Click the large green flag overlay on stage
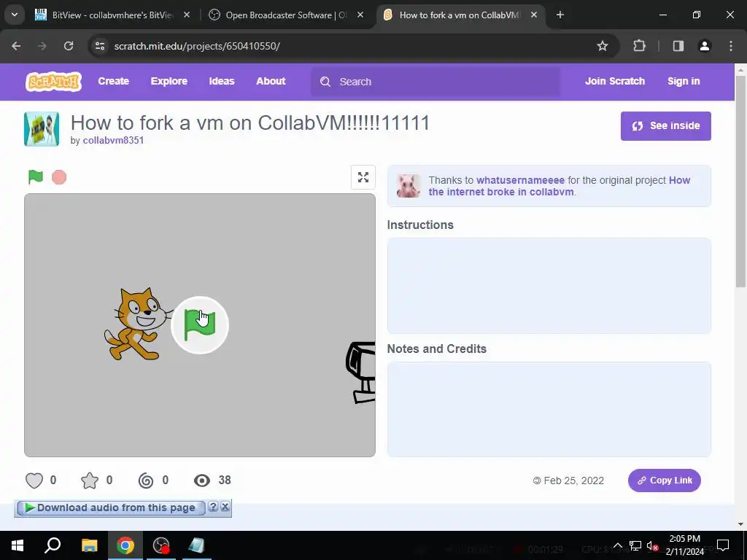This screenshot has width=747, height=560. [x=200, y=325]
